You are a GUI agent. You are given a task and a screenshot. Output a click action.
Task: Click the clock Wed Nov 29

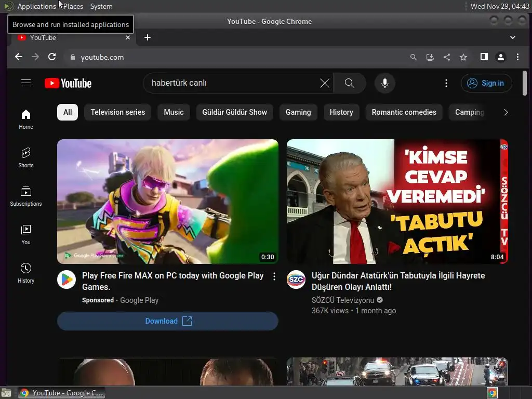point(500,6)
